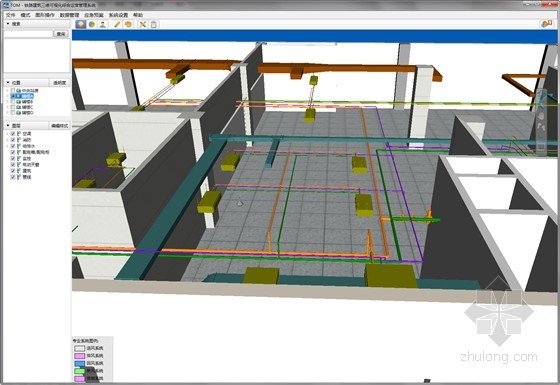560x385 pixels.
Task: Select the 辅楼C tree row label
Action: pyautogui.click(x=28, y=107)
